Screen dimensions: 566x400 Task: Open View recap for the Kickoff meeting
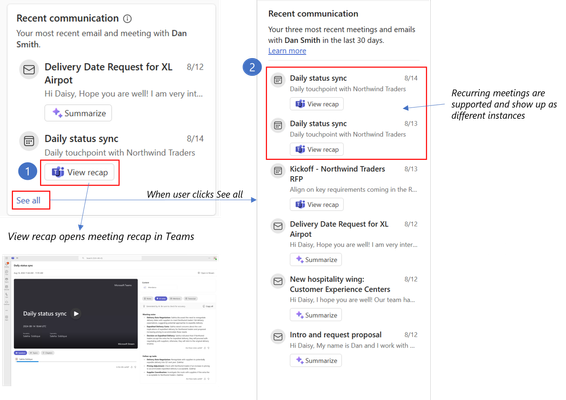pyautogui.click(x=317, y=205)
